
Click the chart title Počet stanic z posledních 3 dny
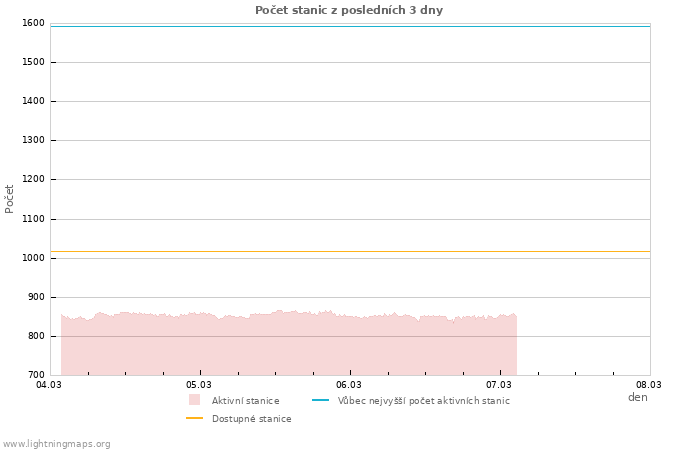(x=349, y=10)
